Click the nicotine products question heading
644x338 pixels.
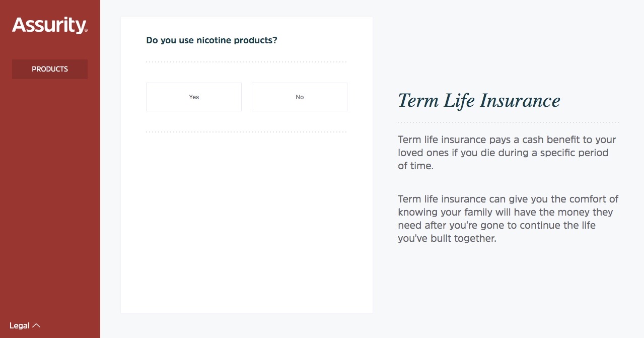click(211, 40)
